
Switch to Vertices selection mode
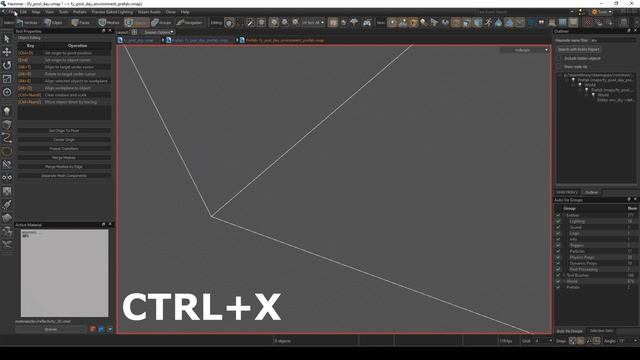pos(27,22)
